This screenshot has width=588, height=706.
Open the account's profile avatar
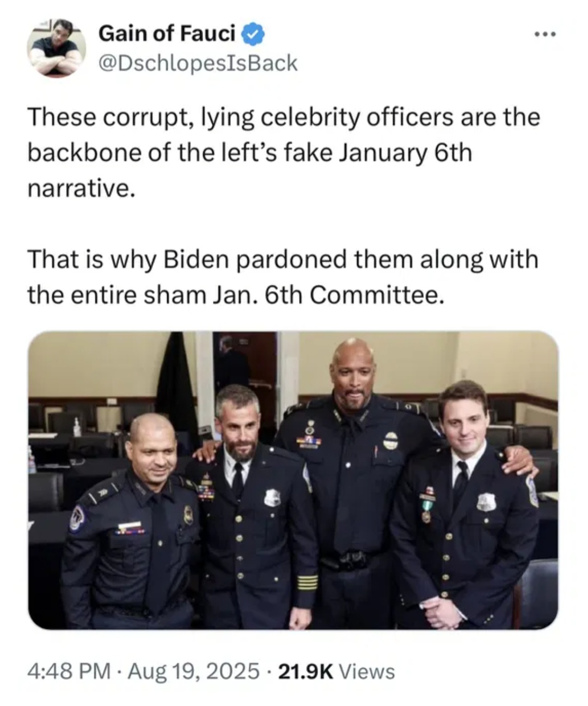point(57,48)
